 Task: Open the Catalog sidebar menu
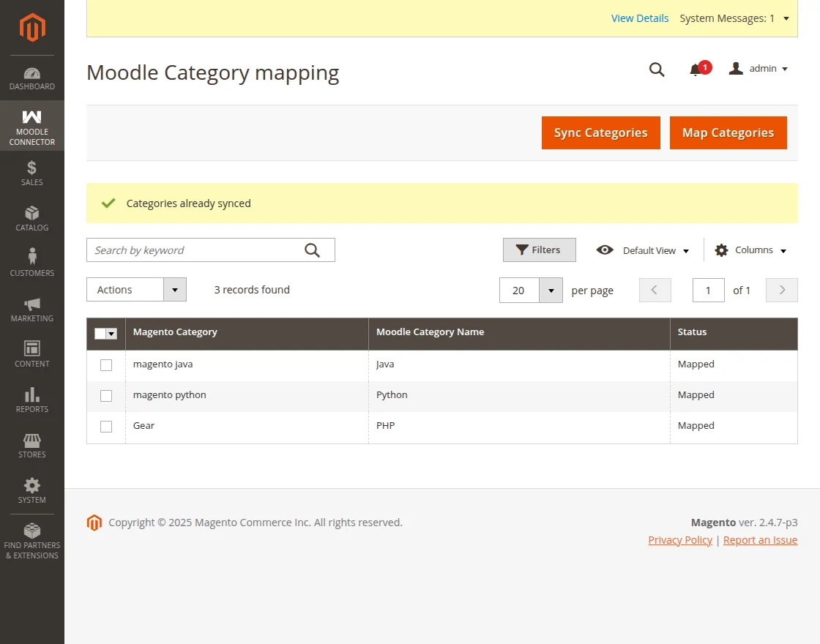32,219
